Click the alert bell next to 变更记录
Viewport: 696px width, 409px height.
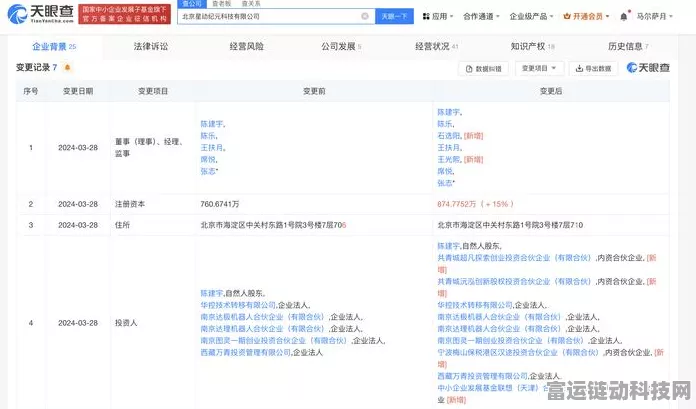click(x=67, y=68)
